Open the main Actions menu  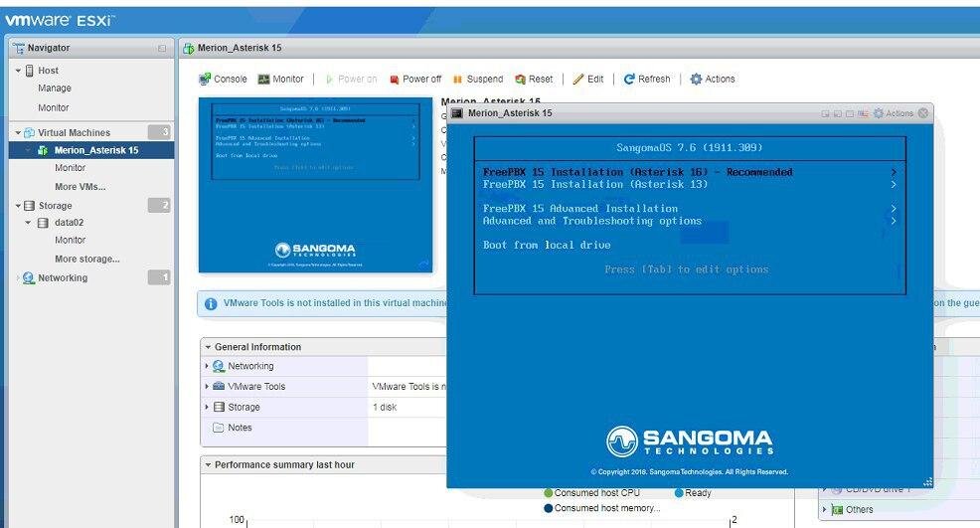point(713,79)
